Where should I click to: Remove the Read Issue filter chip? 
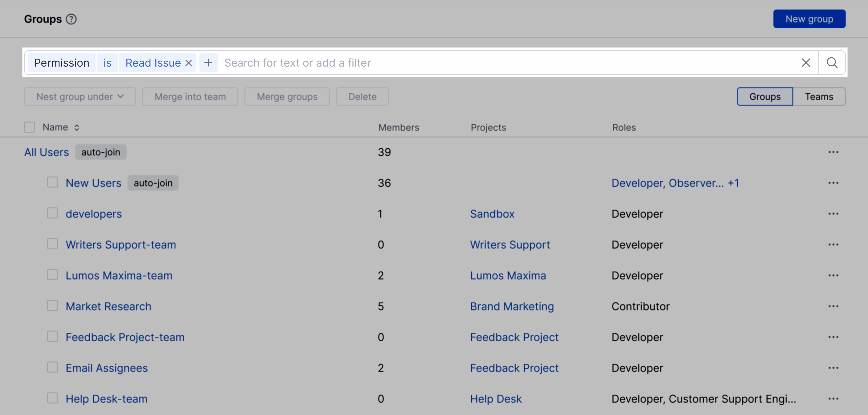coord(188,62)
